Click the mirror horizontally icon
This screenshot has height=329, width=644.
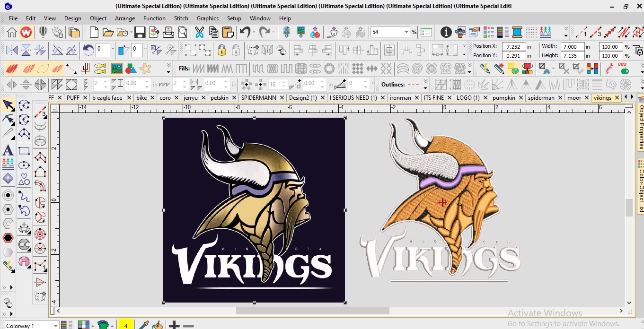coord(12,50)
